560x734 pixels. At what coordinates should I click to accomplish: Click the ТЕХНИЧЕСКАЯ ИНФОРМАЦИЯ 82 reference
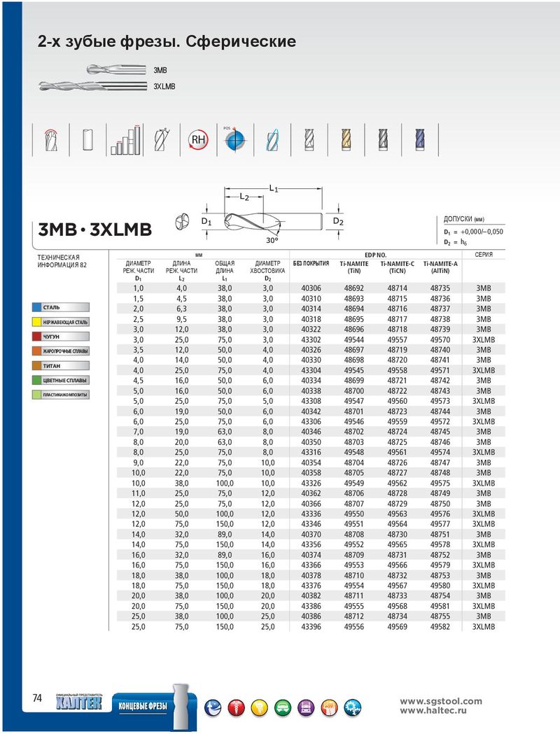tap(62, 261)
